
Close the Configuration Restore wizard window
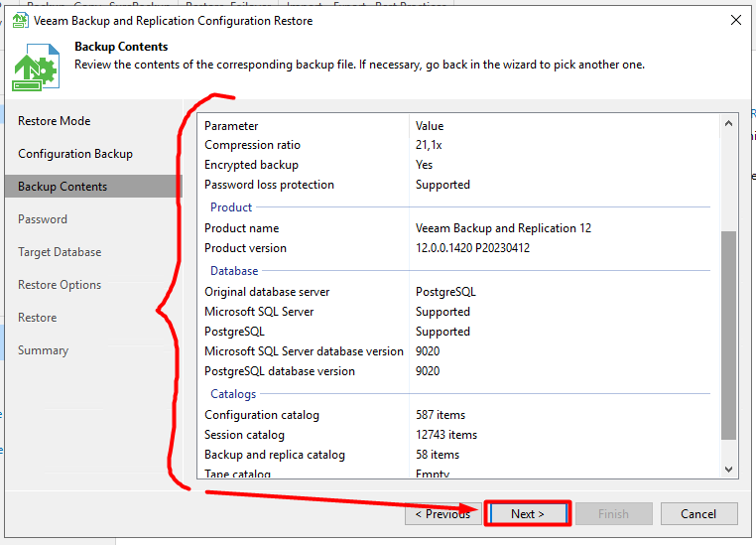736,20
